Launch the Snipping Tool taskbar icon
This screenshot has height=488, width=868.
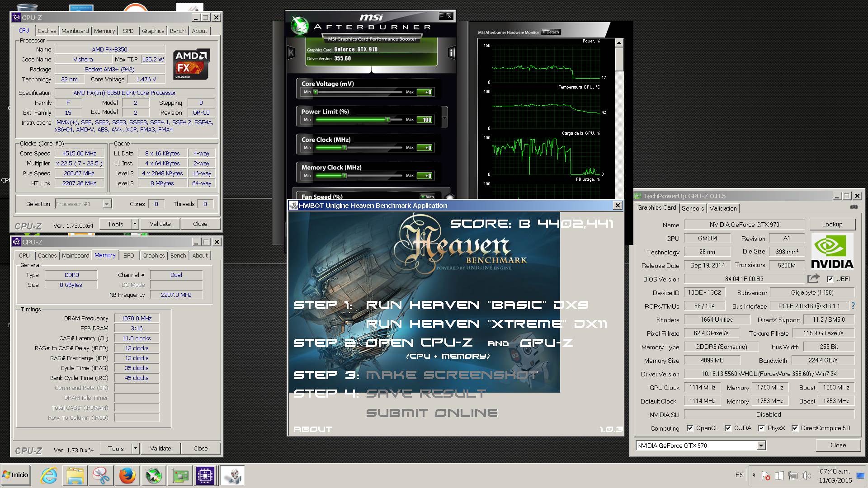[101, 476]
